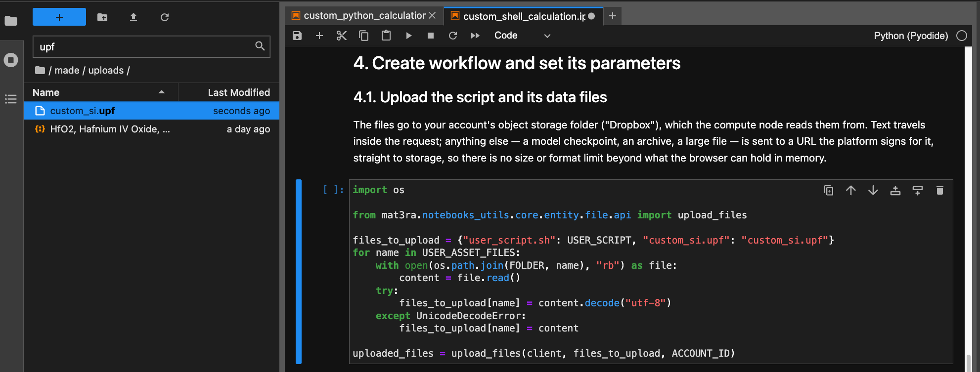
Task: Open the cell type Code dropdown
Action: tap(522, 36)
